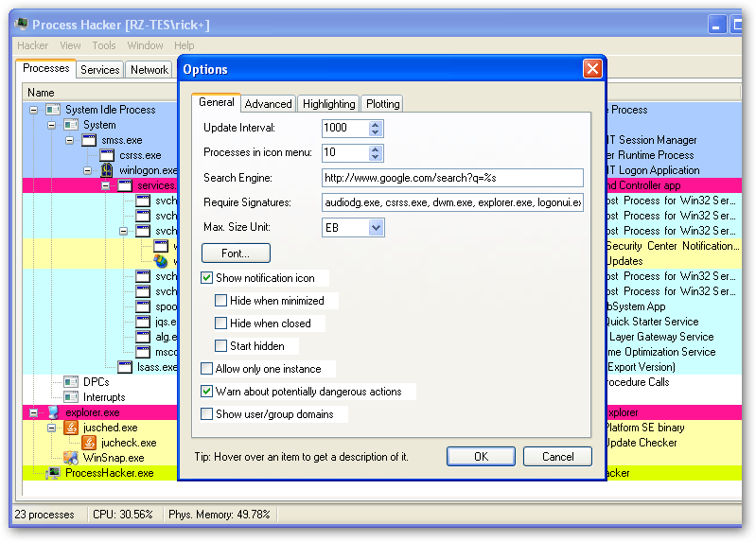
Task: Collapse the smss.exe tree node
Action: point(69,140)
